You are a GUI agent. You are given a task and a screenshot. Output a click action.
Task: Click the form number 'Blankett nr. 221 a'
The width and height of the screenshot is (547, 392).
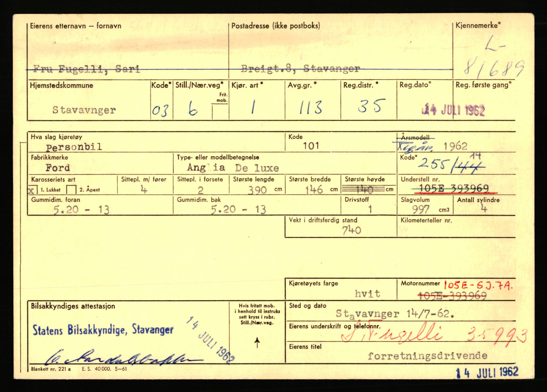(x=51, y=369)
